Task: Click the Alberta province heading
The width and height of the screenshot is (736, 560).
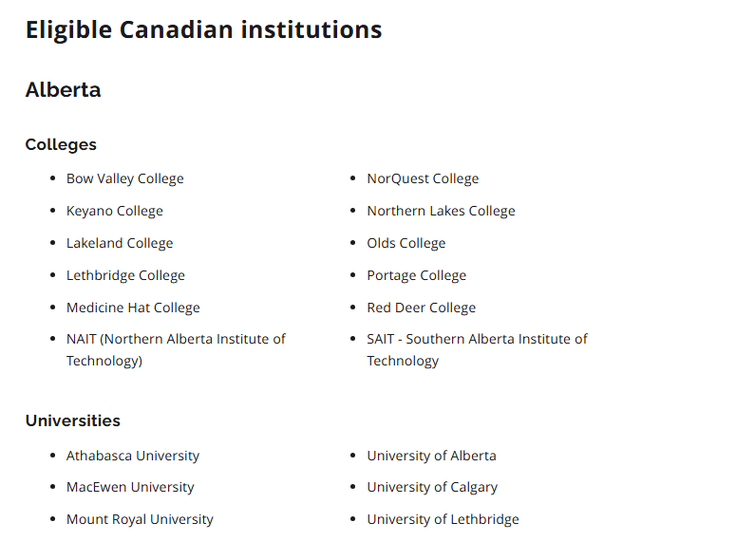Action: 63,89
